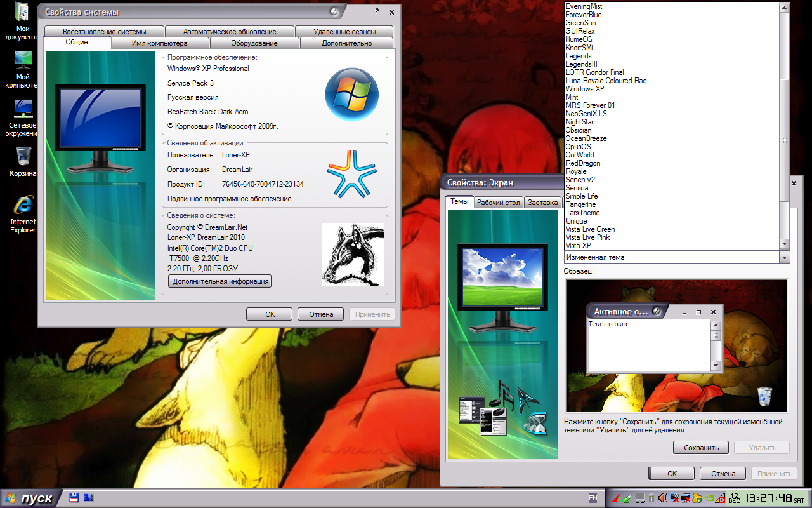Image resolution: width=812 pixels, height=508 pixels.
Task: Click the Дополнительная информация button
Action: coord(219,281)
